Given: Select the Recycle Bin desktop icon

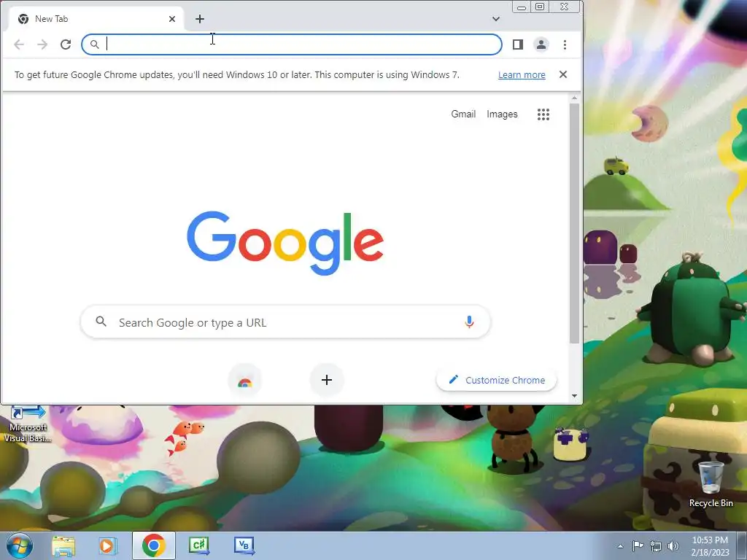Looking at the screenshot, I should [711, 484].
